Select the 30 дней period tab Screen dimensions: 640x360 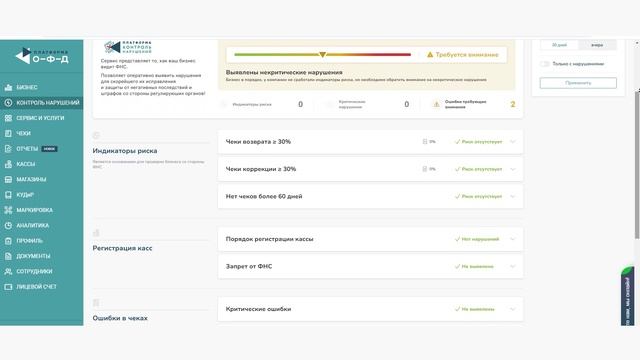pos(559,45)
